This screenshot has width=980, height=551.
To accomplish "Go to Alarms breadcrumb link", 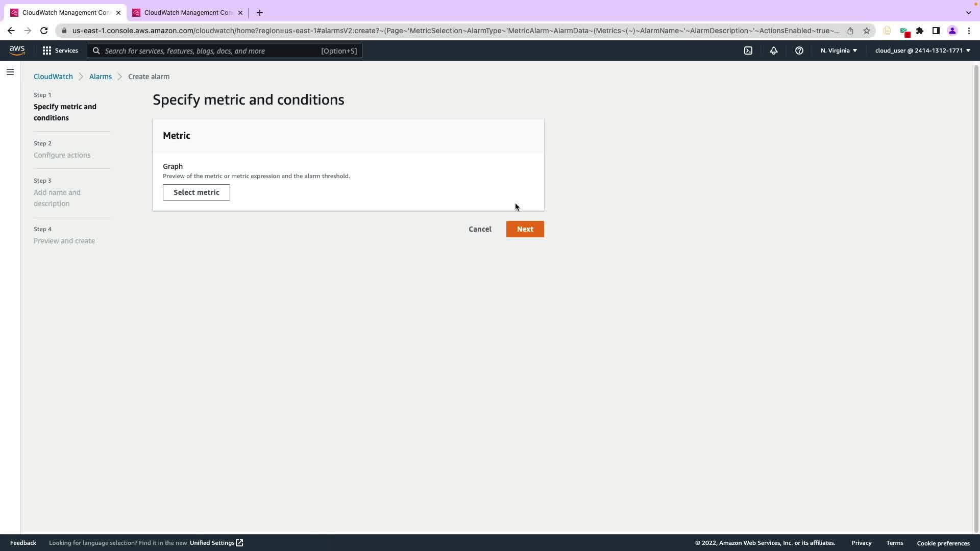I will tap(100, 77).
